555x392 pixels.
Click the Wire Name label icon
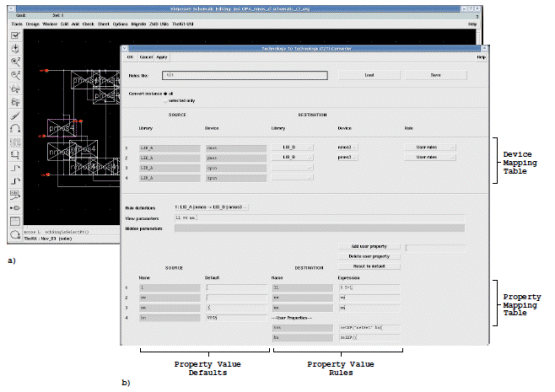tap(15, 195)
